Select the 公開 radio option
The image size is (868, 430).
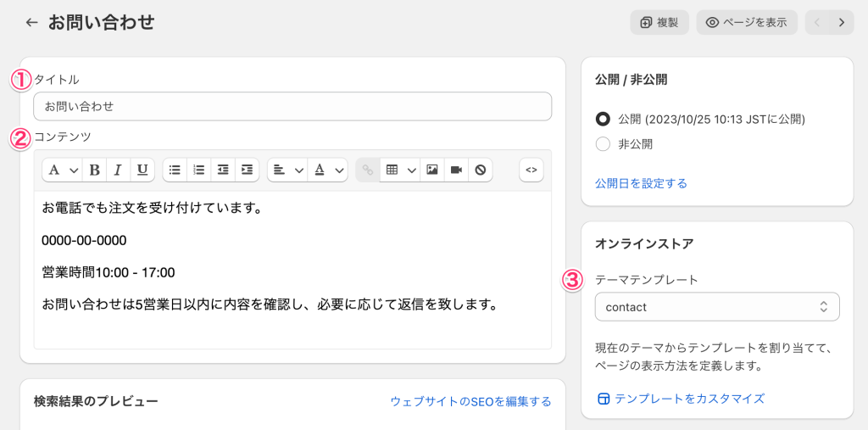604,119
